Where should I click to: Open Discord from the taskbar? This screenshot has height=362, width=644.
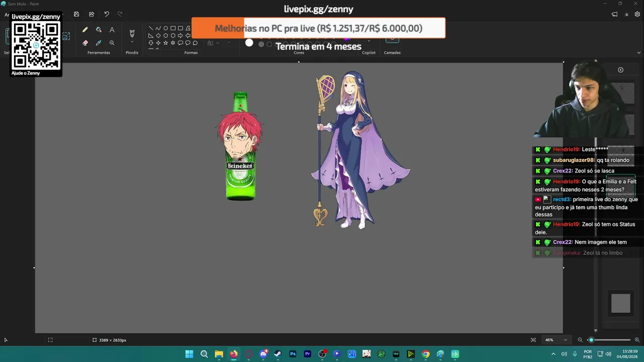263,354
